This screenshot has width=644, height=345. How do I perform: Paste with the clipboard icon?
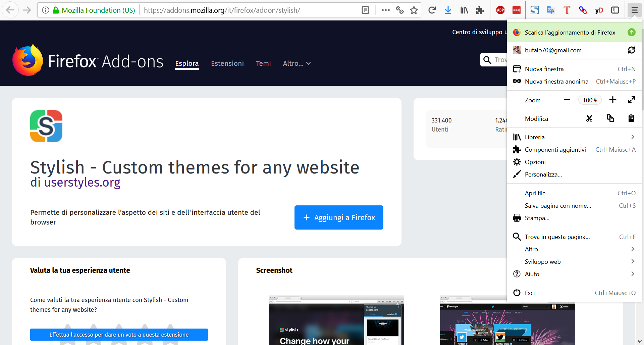[631, 118]
